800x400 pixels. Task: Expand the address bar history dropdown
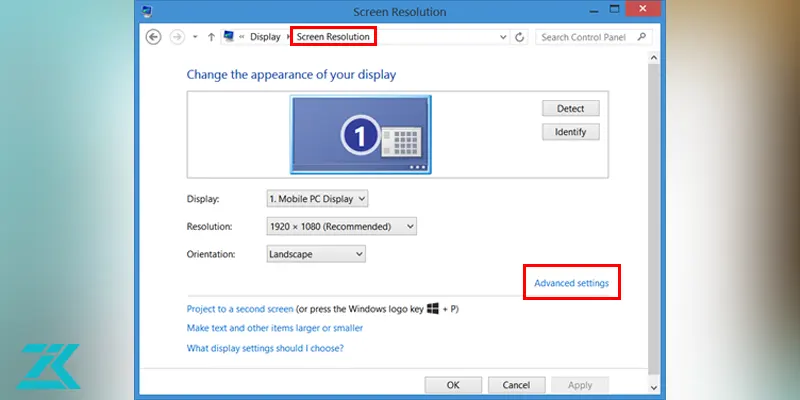(x=503, y=37)
